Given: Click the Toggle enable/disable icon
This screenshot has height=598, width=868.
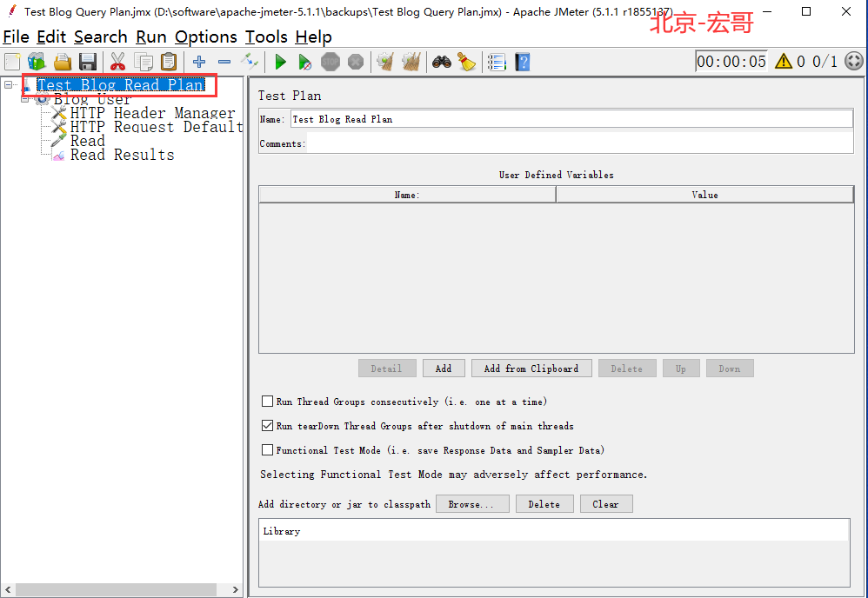Looking at the screenshot, I should pyautogui.click(x=250, y=62).
